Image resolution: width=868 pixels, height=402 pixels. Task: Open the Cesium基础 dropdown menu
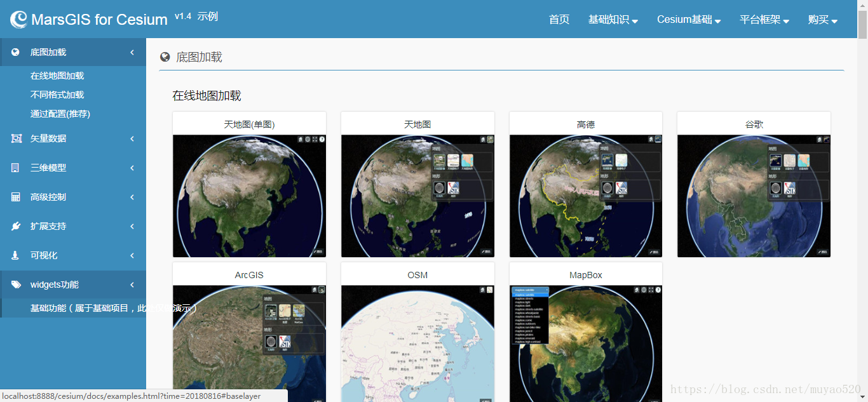tap(689, 20)
